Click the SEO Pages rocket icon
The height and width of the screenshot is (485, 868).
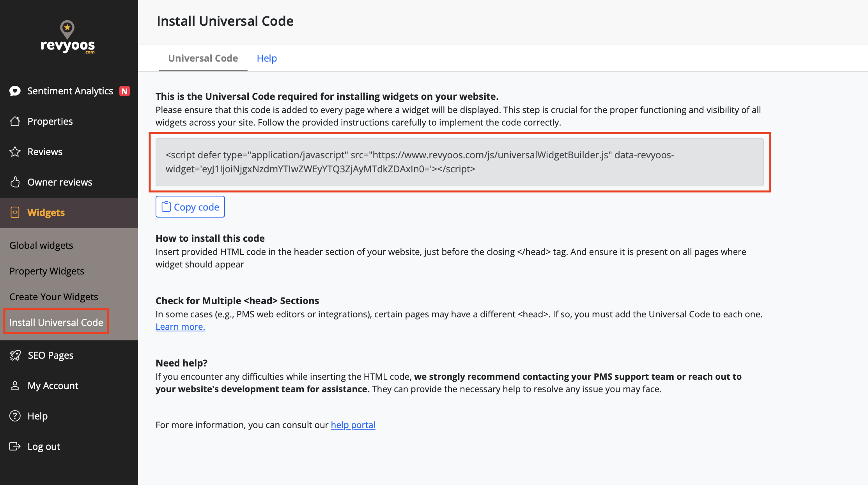(x=15, y=355)
